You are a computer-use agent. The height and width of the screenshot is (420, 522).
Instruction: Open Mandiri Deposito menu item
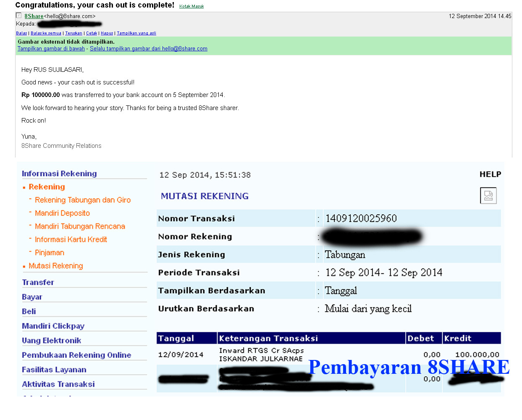coord(62,213)
